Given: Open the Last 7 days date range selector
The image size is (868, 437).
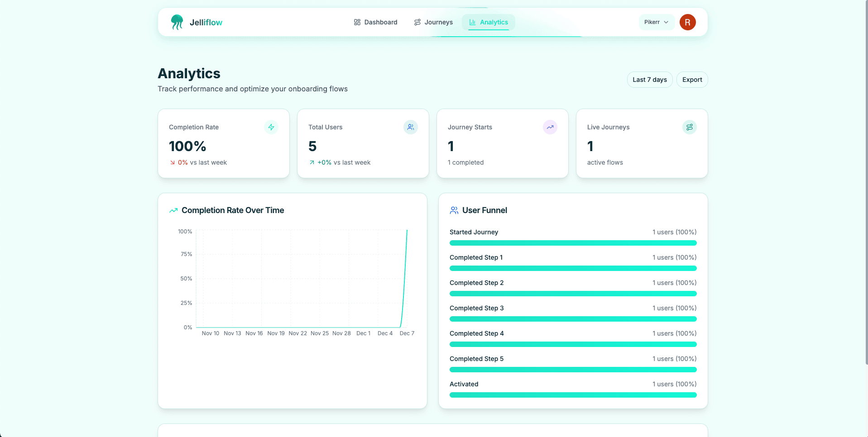Looking at the screenshot, I should pyautogui.click(x=649, y=79).
